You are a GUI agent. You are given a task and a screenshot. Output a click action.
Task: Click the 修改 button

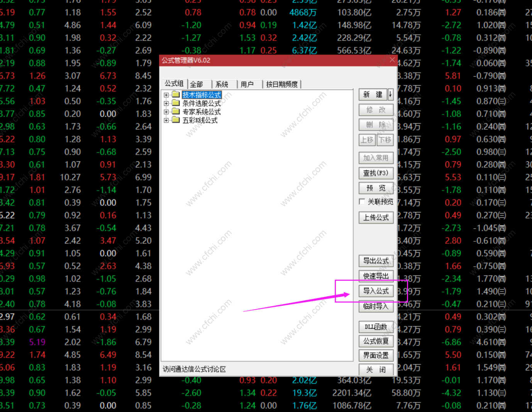tap(376, 110)
